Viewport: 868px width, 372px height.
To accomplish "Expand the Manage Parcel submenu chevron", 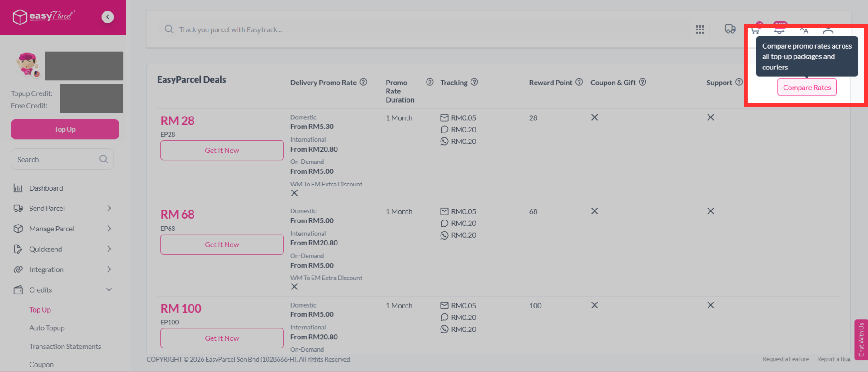I will (109, 229).
